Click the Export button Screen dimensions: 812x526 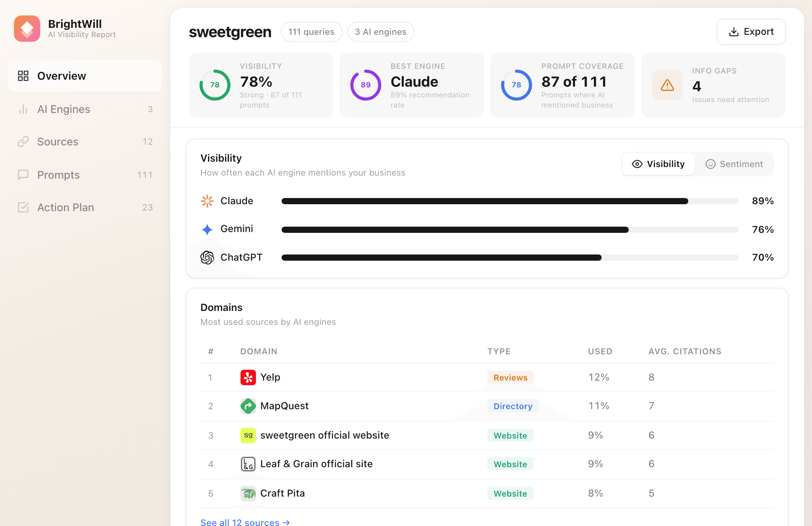751,32
